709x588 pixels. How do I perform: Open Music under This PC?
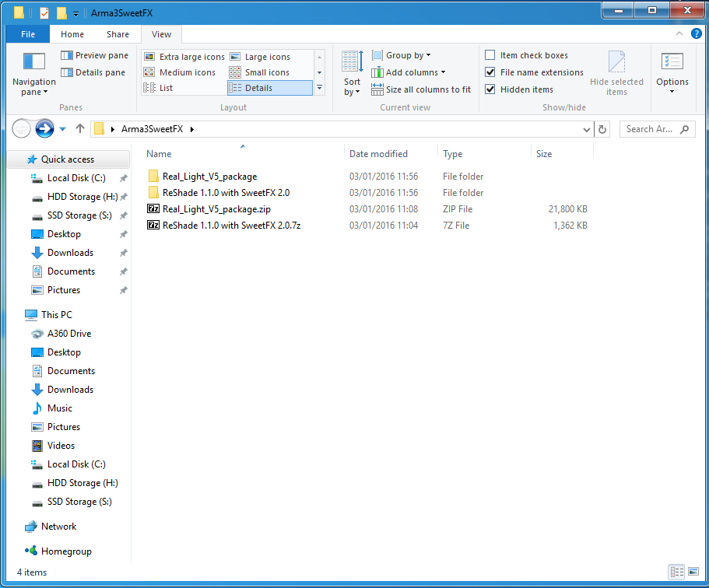pos(60,408)
